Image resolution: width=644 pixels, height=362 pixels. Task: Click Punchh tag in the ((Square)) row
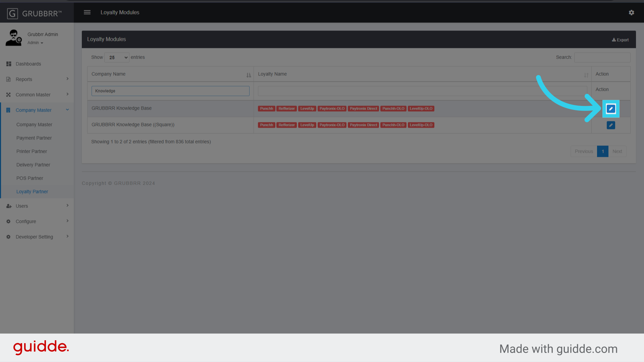(267, 125)
